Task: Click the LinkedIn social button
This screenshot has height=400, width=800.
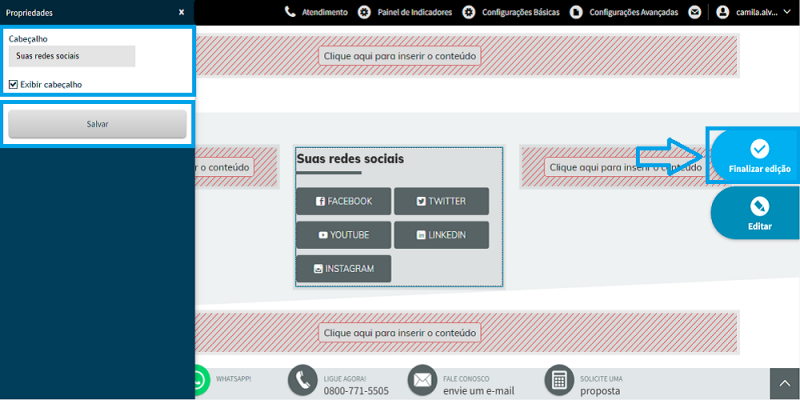Action: pyautogui.click(x=441, y=235)
